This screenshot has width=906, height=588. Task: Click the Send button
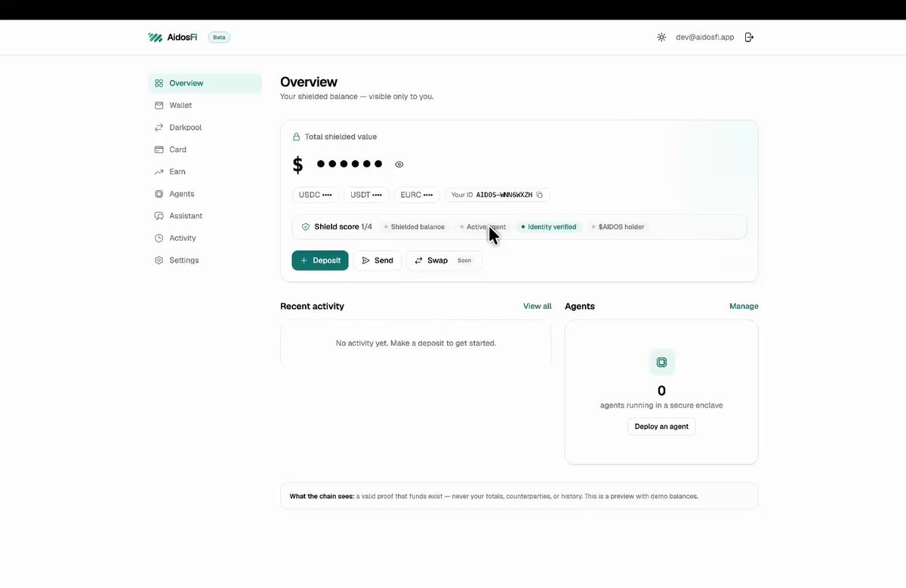pyautogui.click(x=377, y=260)
